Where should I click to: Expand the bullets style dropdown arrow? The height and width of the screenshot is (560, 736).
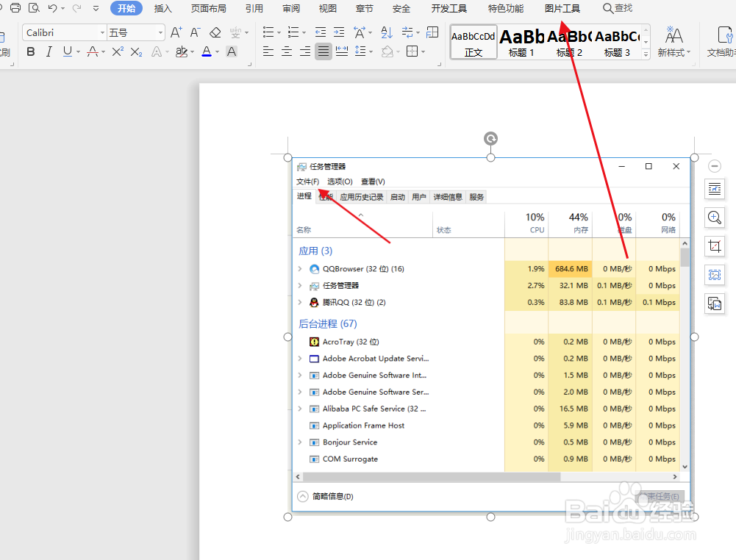(279, 33)
